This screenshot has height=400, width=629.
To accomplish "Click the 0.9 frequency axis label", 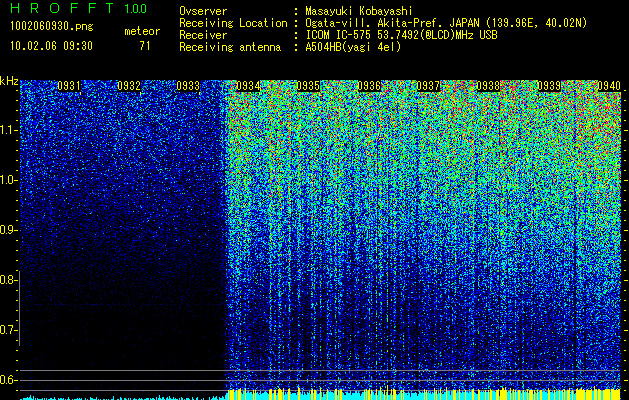I will (x=8, y=230).
